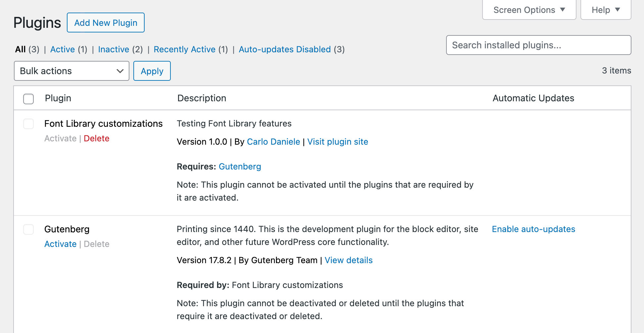Image resolution: width=644 pixels, height=333 pixels.
Task: Filter by Auto-updates Disabled
Action: [x=285, y=49]
